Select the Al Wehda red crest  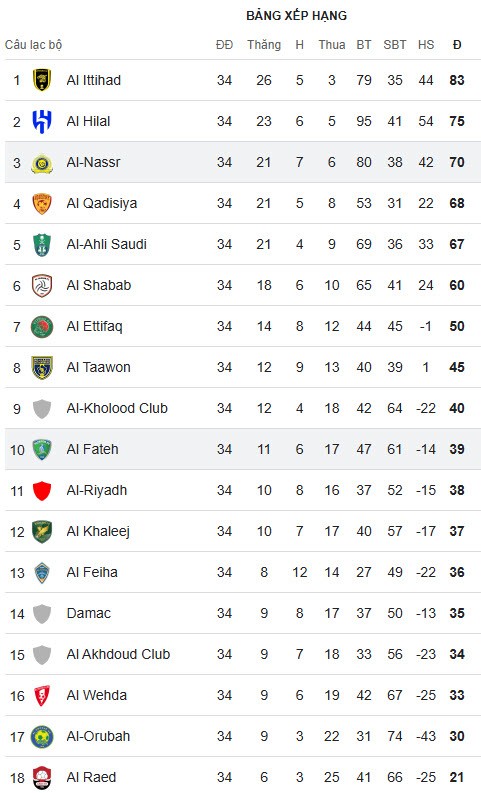point(42,695)
